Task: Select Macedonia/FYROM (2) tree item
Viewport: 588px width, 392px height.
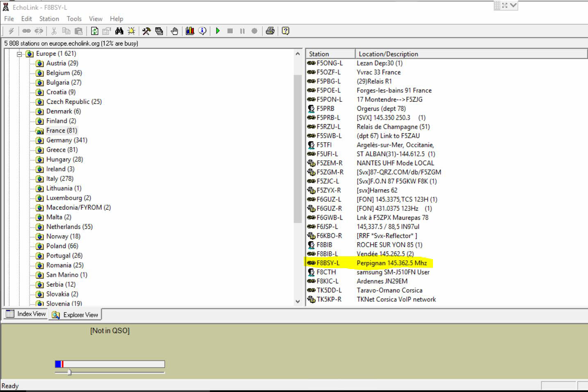Action: click(x=78, y=207)
